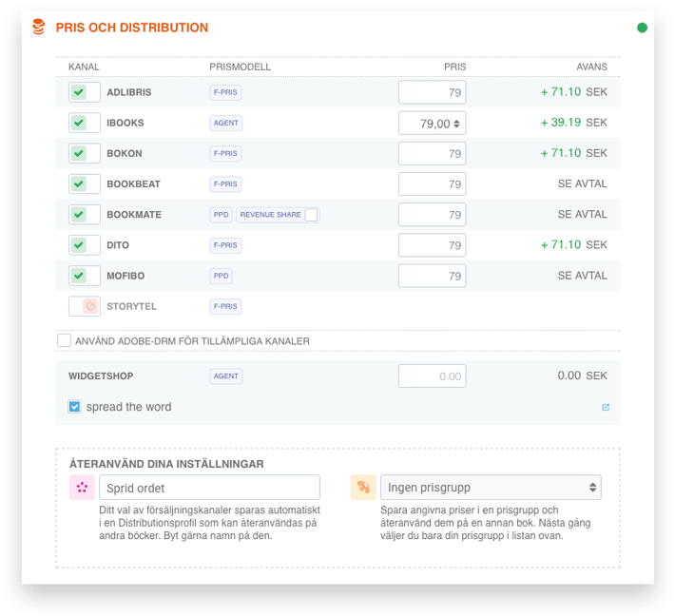Click the PPD badge for Mofibo

(x=221, y=276)
